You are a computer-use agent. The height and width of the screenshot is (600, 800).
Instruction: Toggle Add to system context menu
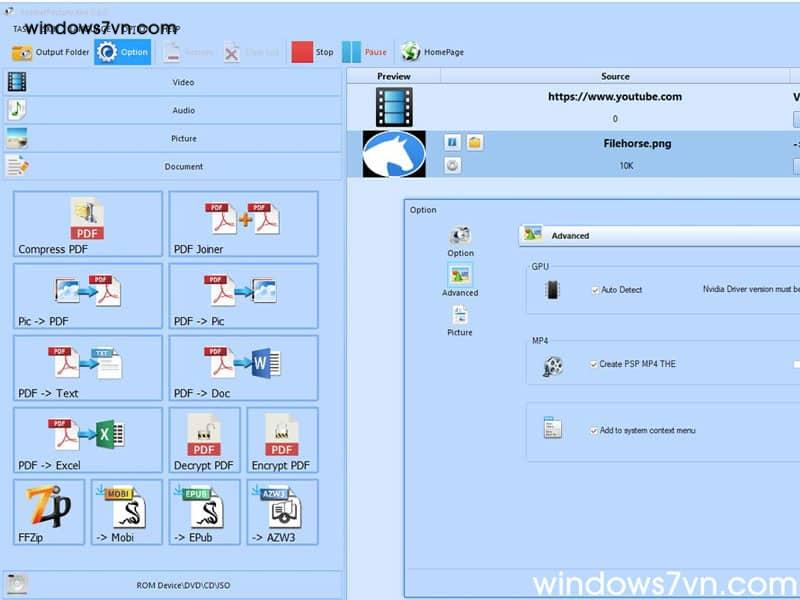[x=595, y=431]
